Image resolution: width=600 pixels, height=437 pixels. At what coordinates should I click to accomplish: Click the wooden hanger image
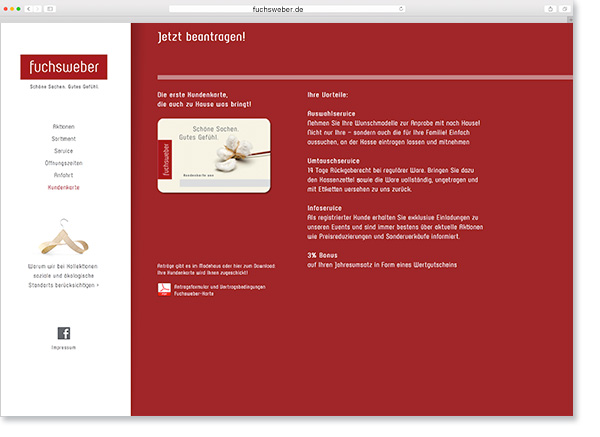tap(64, 237)
